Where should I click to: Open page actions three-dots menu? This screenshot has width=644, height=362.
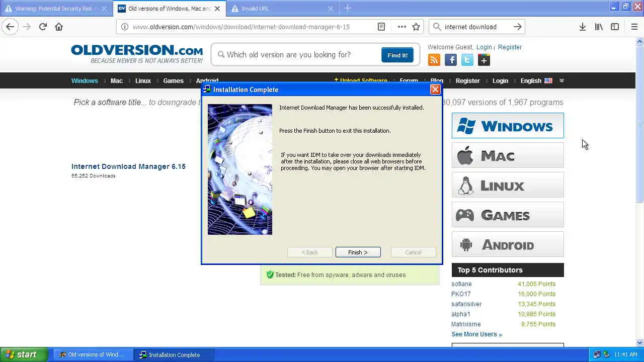(x=401, y=27)
